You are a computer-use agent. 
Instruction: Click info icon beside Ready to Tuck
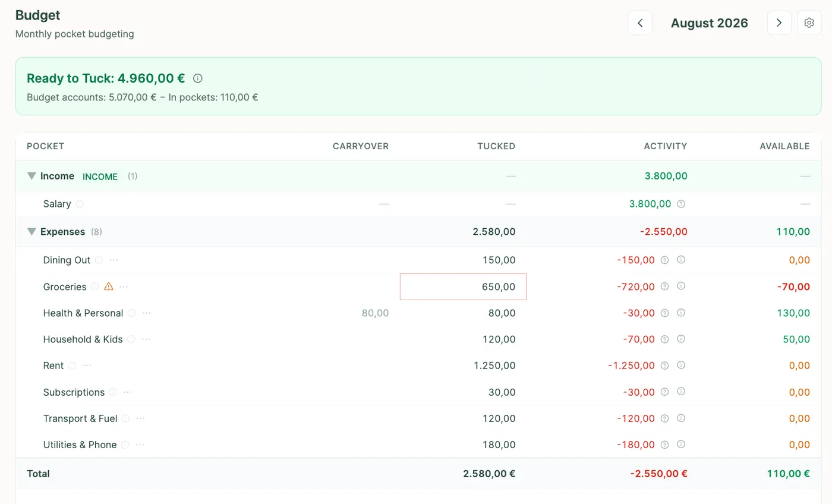(x=198, y=78)
